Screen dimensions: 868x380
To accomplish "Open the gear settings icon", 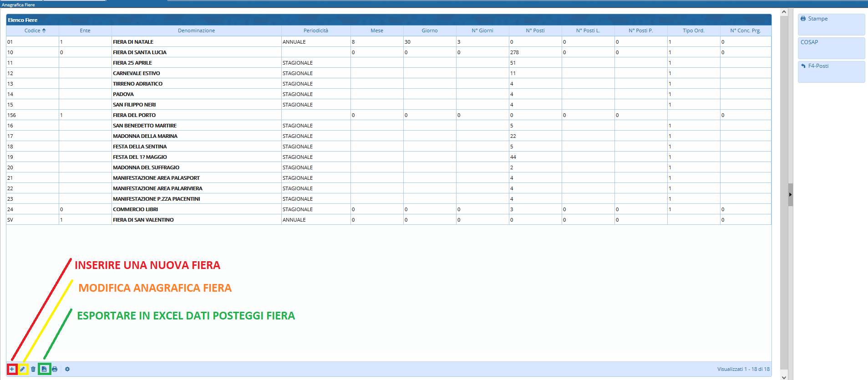I will tap(67, 369).
